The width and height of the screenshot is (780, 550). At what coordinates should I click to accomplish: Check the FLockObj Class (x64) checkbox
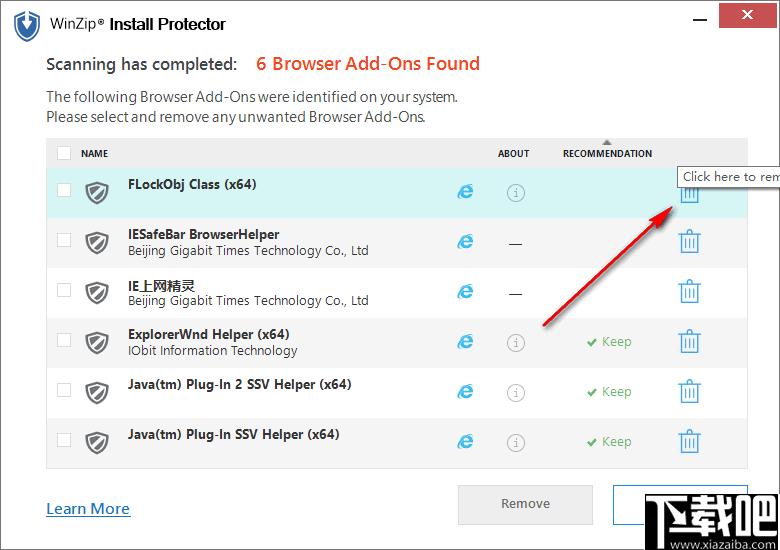pyautogui.click(x=64, y=190)
